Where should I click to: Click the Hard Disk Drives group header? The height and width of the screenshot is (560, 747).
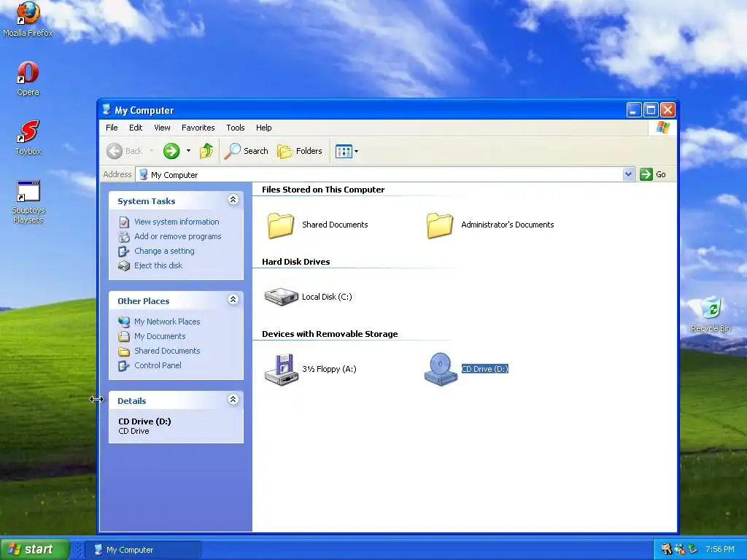tap(296, 262)
